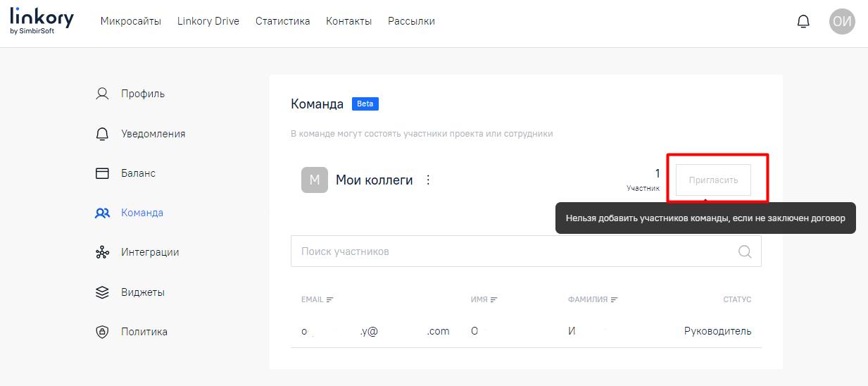Click the Баланс card icon
This screenshot has width=868, height=386.
(x=102, y=173)
